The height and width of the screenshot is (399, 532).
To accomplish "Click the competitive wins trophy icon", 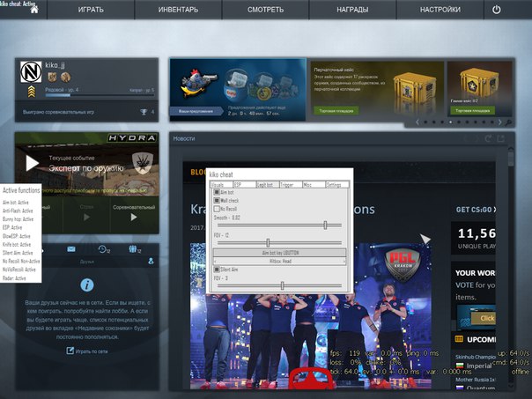I will [x=144, y=112].
